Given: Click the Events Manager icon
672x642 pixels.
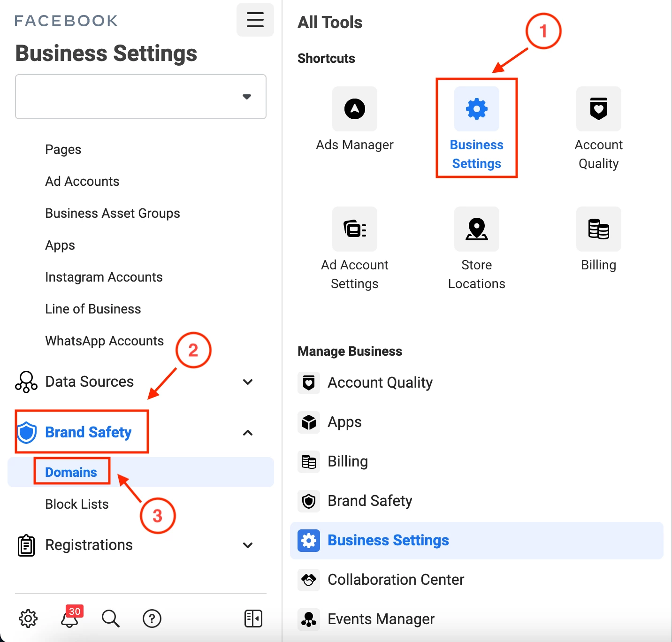Looking at the screenshot, I should coord(309,619).
